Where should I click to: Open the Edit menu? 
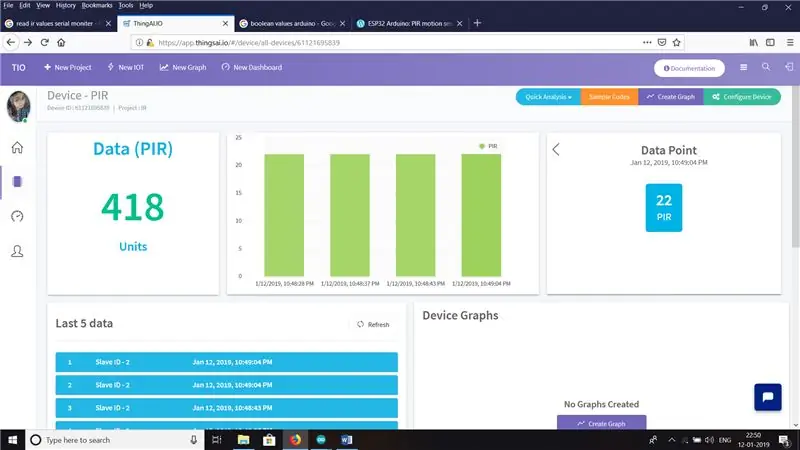[24, 5]
